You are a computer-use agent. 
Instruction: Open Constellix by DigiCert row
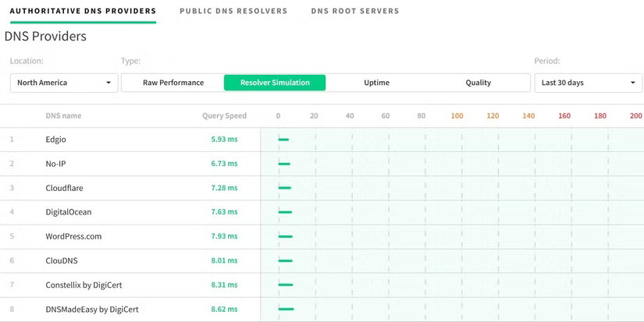(322, 285)
